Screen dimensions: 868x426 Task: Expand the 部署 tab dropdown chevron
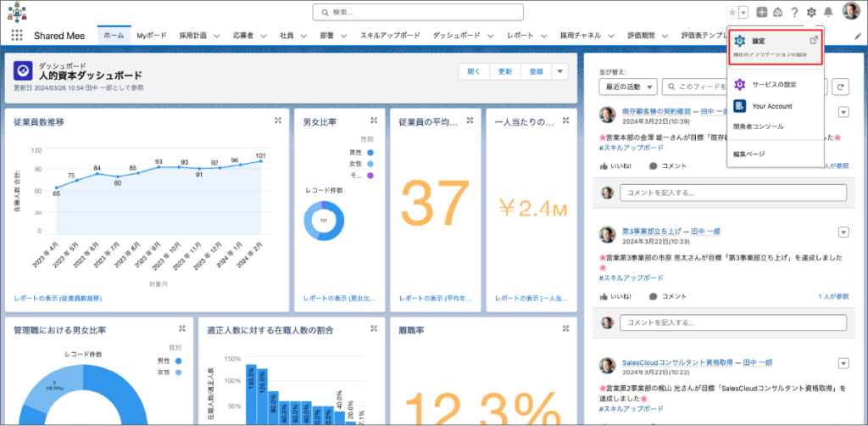point(343,36)
